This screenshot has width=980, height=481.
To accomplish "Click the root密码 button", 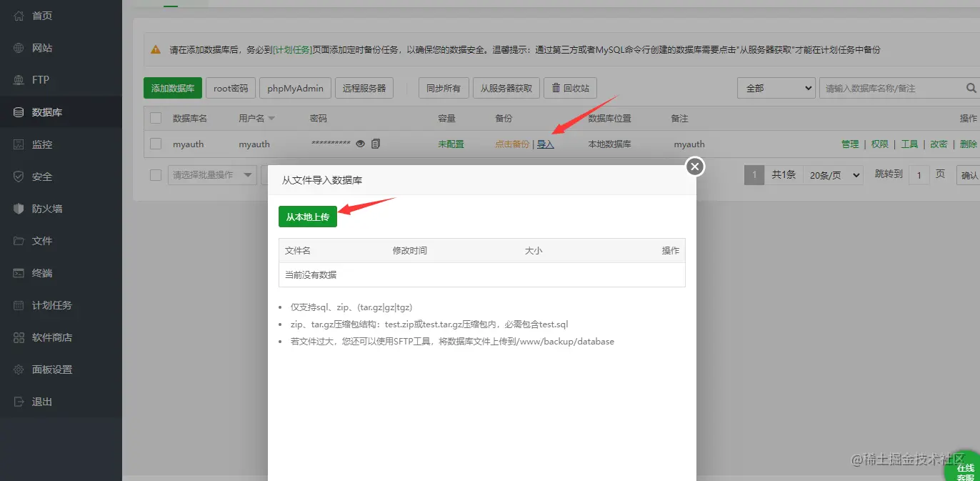I will (x=231, y=88).
